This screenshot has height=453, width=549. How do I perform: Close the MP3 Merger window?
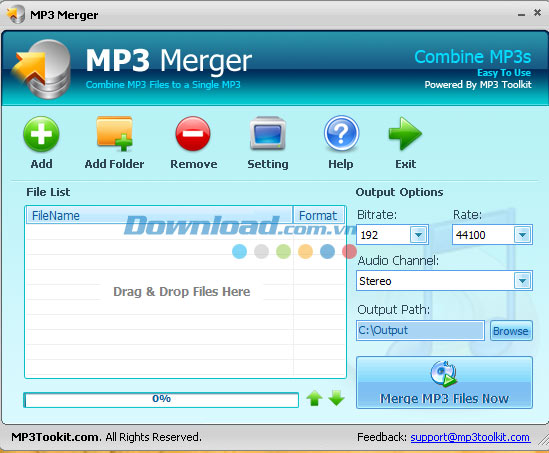tap(537, 13)
